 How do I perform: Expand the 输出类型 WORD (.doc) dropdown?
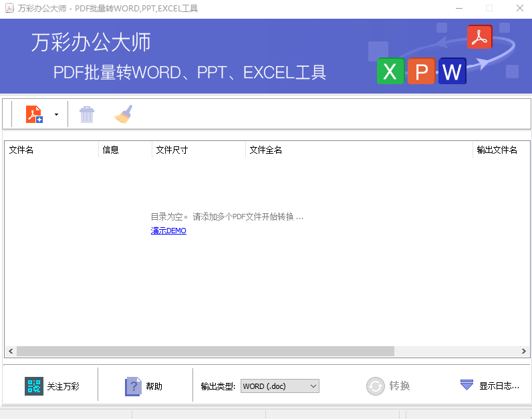click(x=280, y=386)
